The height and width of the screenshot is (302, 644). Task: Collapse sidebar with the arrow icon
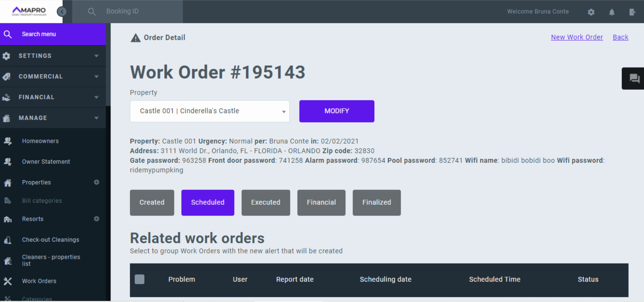click(62, 12)
